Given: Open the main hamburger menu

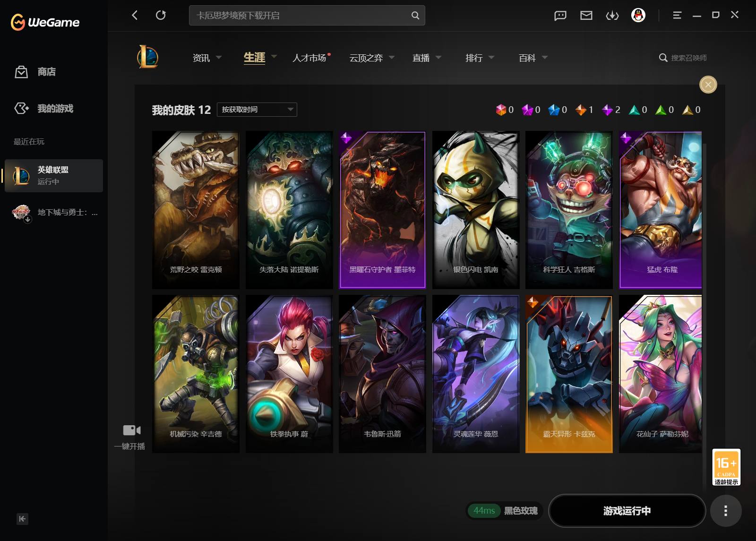Looking at the screenshot, I should click(677, 15).
